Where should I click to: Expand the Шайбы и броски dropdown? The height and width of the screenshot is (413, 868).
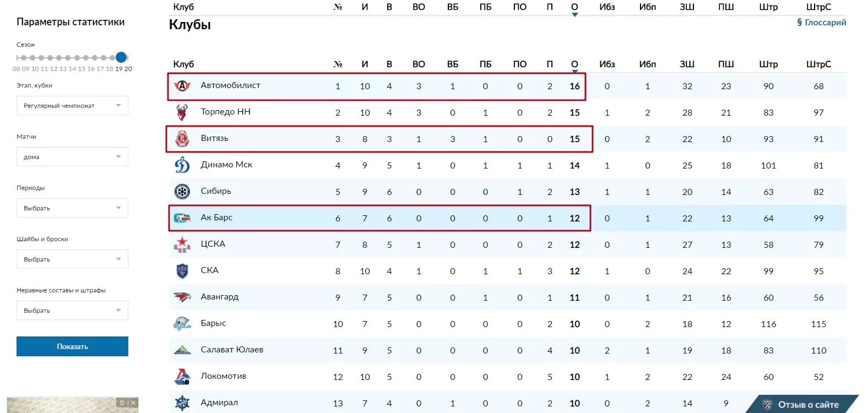tap(72, 259)
